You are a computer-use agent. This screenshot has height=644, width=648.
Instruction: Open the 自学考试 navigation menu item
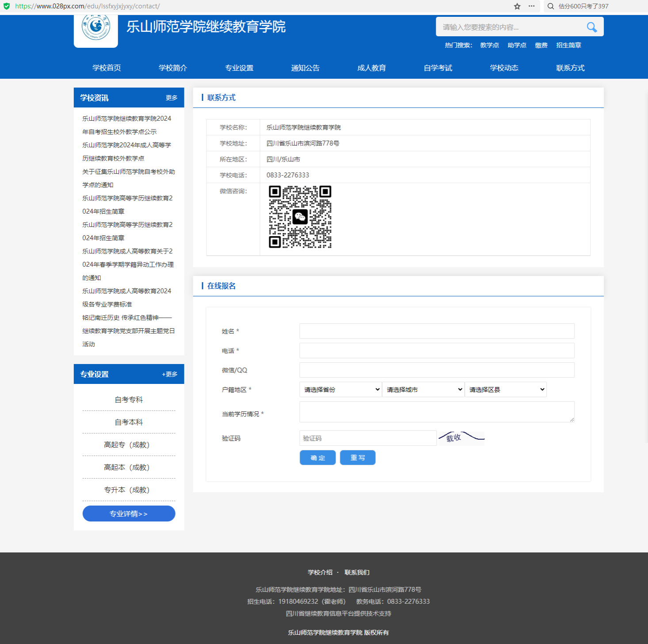(x=438, y=68)
